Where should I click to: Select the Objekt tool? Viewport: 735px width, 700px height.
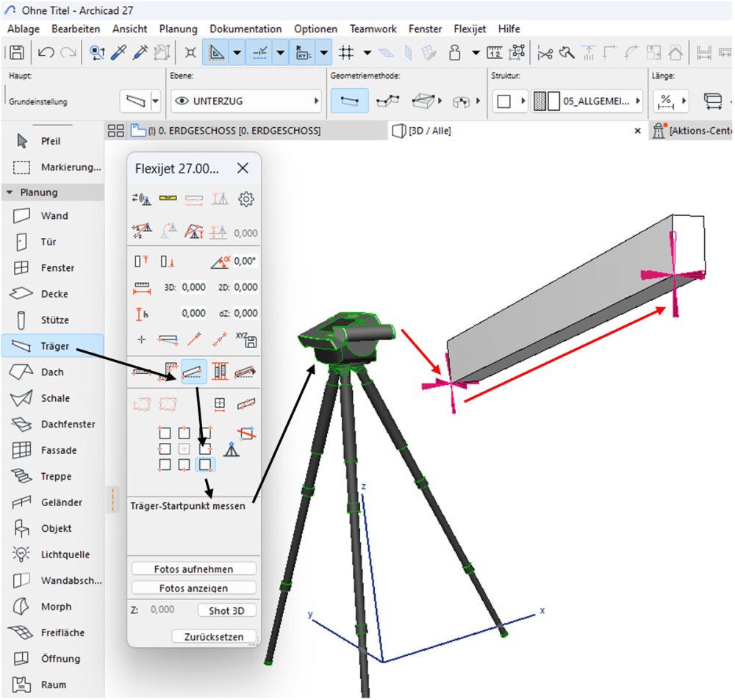click(x=52, y=529)
